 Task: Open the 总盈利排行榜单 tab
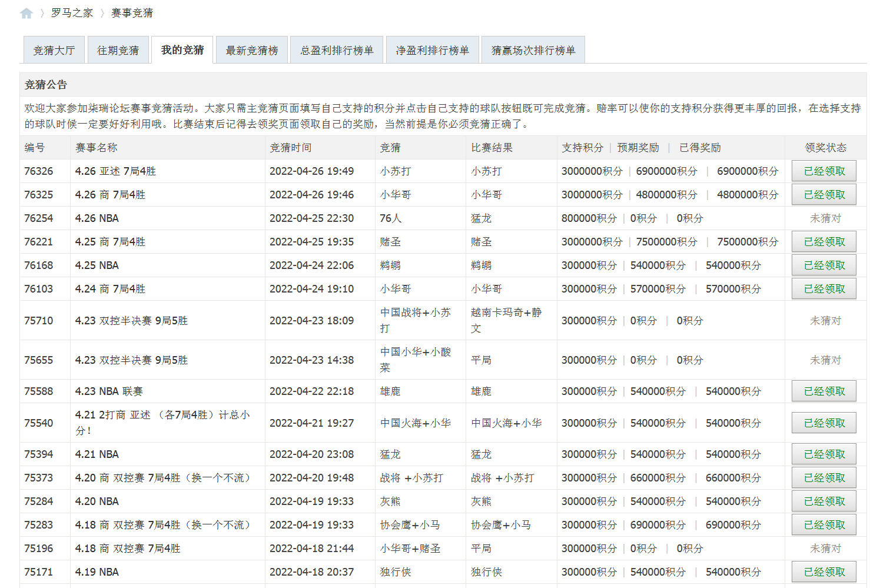337,51
